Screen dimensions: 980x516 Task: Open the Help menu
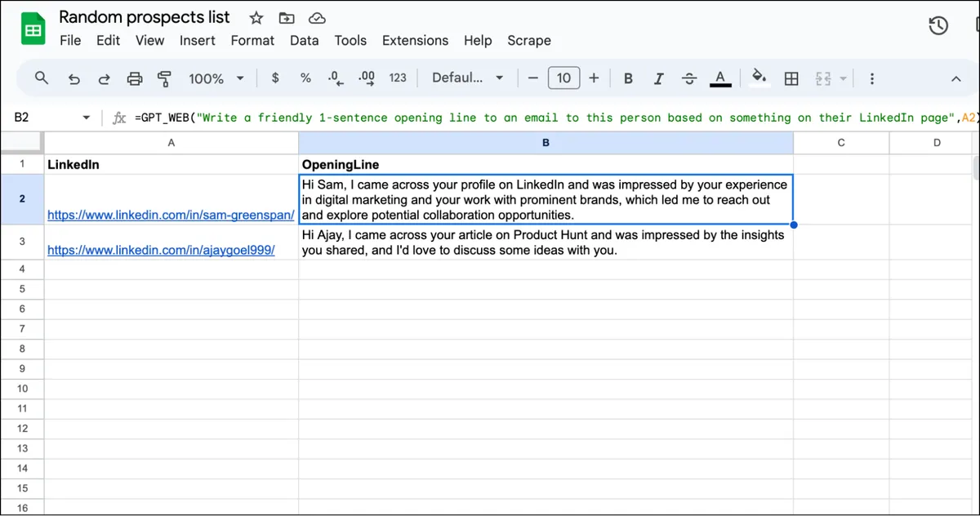point(478,40)
